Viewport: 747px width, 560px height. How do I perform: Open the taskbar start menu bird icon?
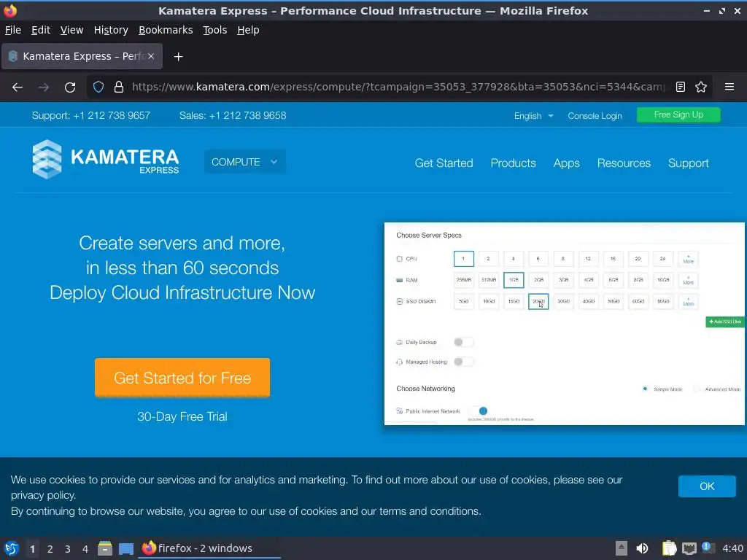12,548
